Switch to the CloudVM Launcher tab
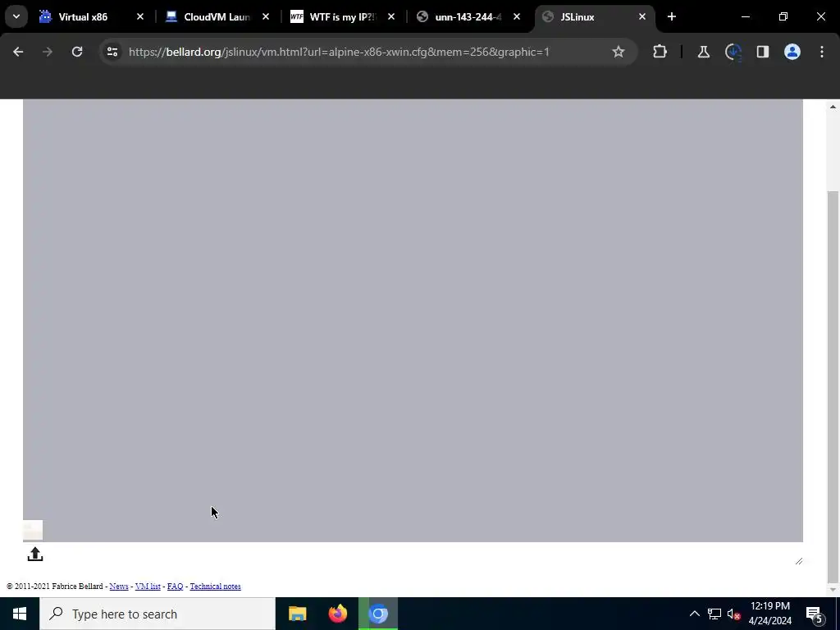Screen dimensions: 840x630 (217, 16)
